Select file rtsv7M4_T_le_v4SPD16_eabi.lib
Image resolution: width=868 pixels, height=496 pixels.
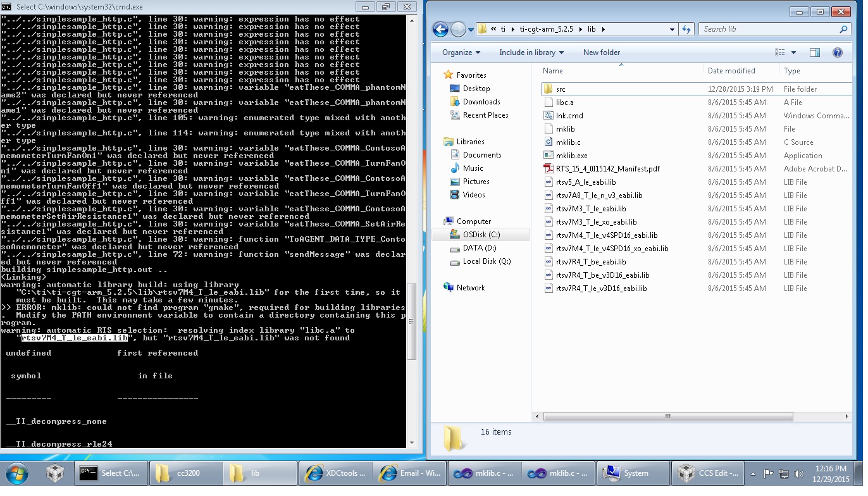click(607, 235)
